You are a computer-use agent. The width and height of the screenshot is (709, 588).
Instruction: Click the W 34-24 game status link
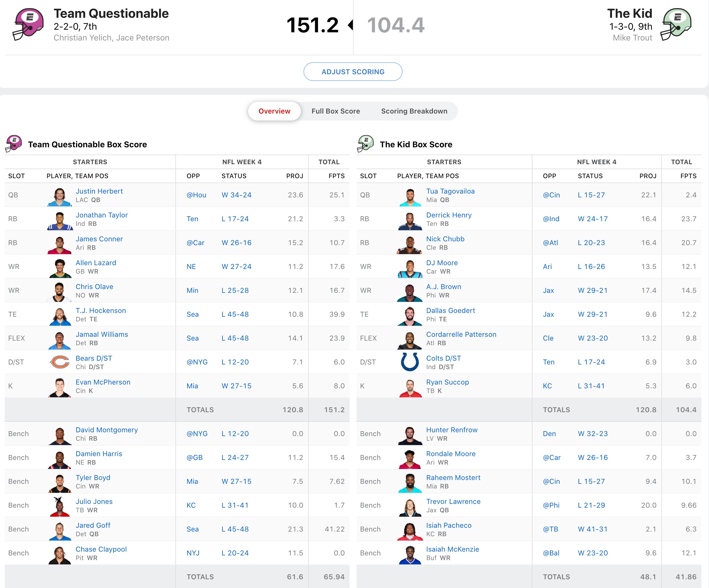(236, 195)
